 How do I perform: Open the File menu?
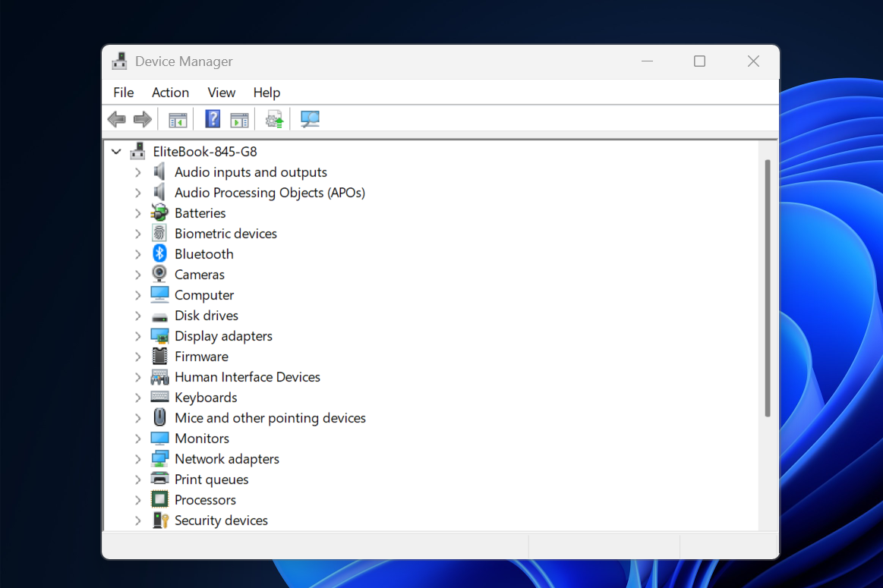(123, 93)
